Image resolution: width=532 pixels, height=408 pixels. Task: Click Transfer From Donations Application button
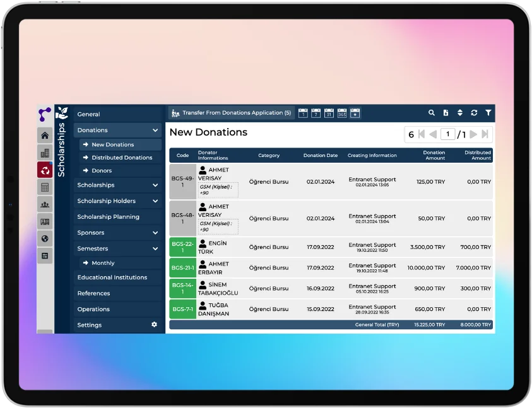pyautogui.click(x=231, y=113)
